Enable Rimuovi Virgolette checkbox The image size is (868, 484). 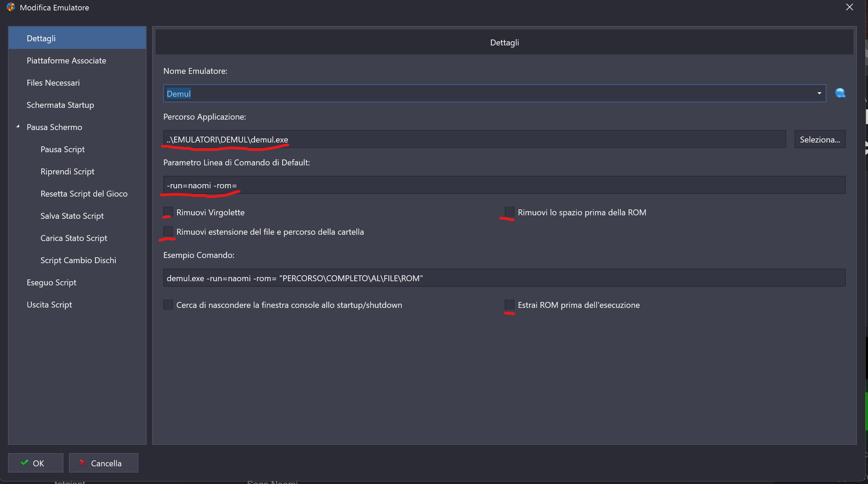tap(168, 212)
